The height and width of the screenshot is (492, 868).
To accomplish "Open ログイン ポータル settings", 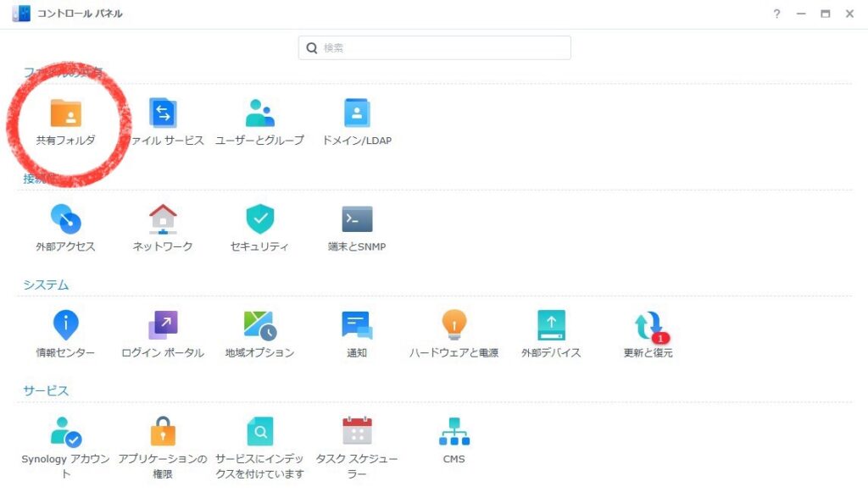I will 163,326.
